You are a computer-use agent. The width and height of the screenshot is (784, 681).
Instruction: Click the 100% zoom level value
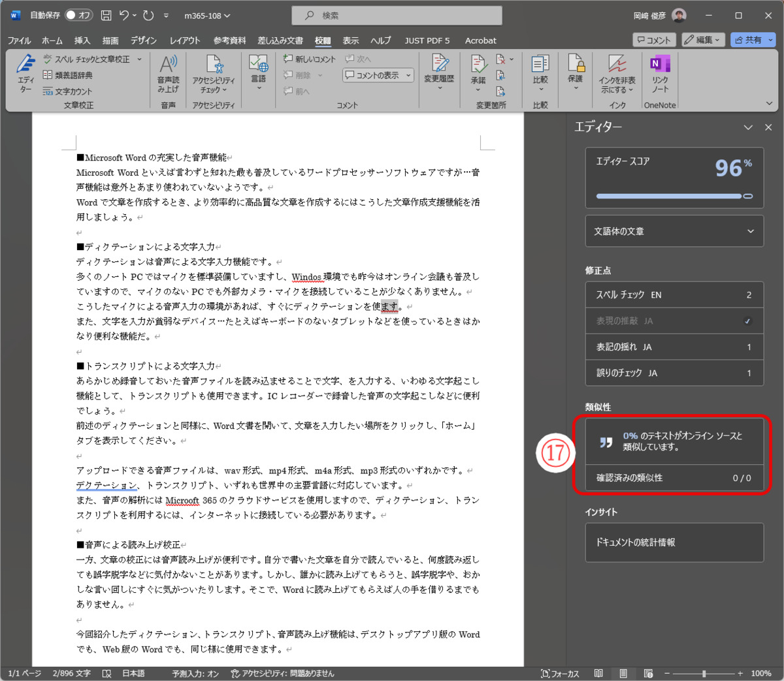click(x=760, y=673)
